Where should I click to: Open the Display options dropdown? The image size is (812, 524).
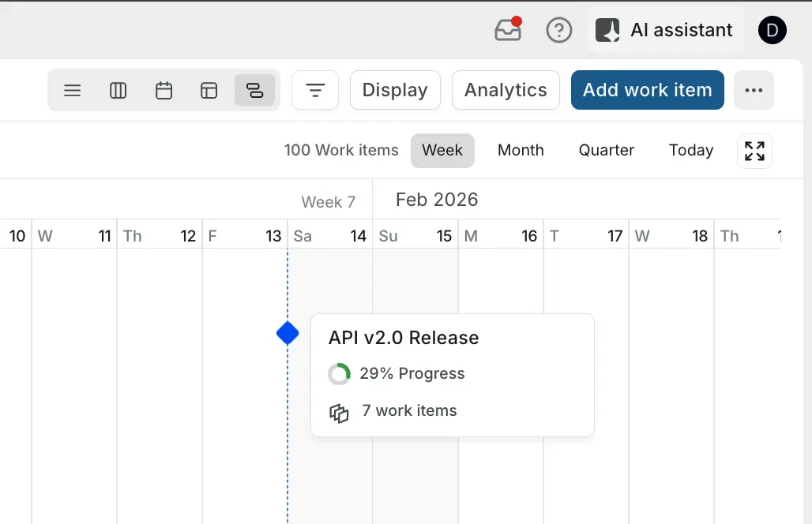tap(395, 90)
